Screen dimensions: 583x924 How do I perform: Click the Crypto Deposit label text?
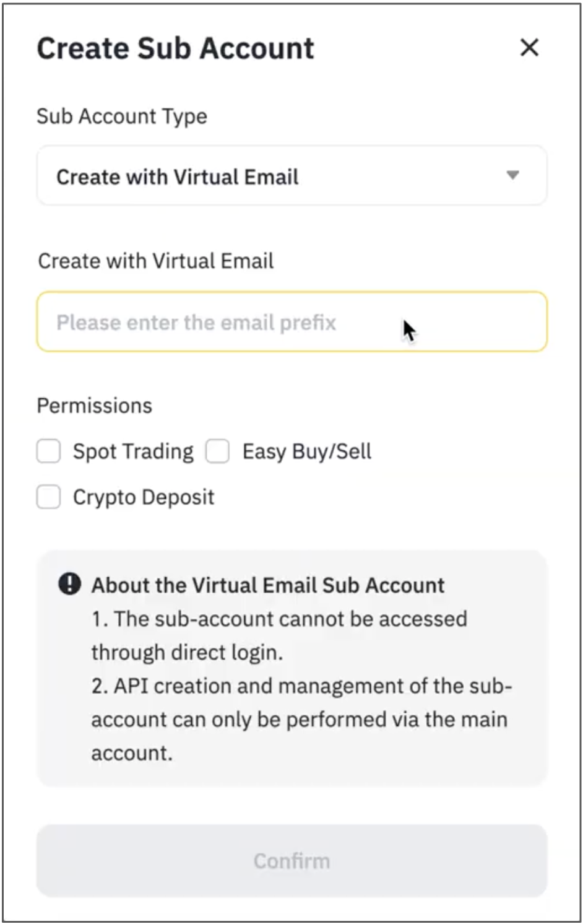144,497
